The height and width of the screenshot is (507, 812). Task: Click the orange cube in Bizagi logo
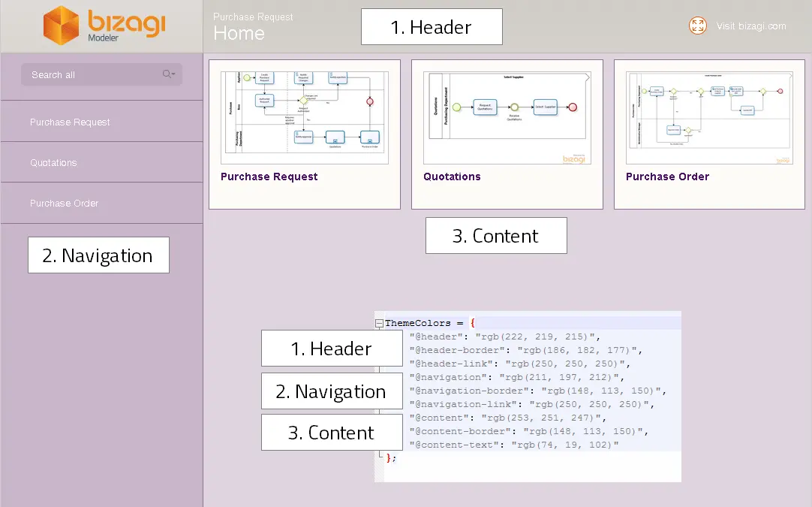click(61, 25)
